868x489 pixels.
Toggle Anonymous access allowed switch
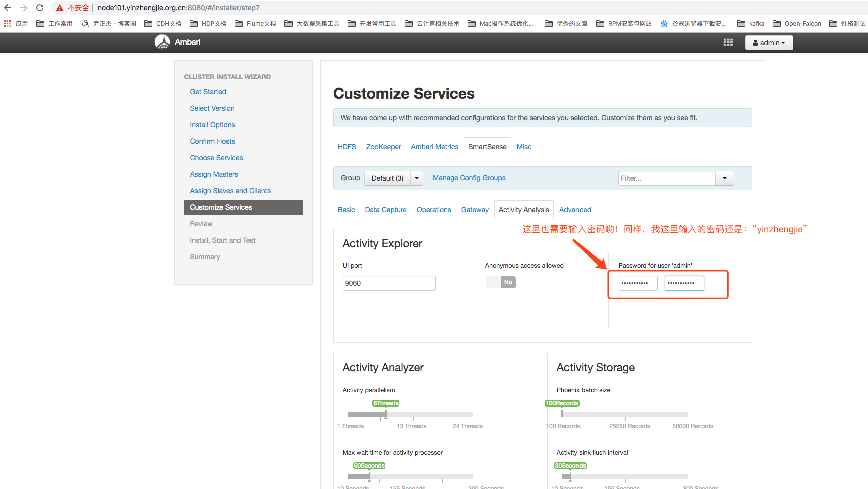click(501, 282)
